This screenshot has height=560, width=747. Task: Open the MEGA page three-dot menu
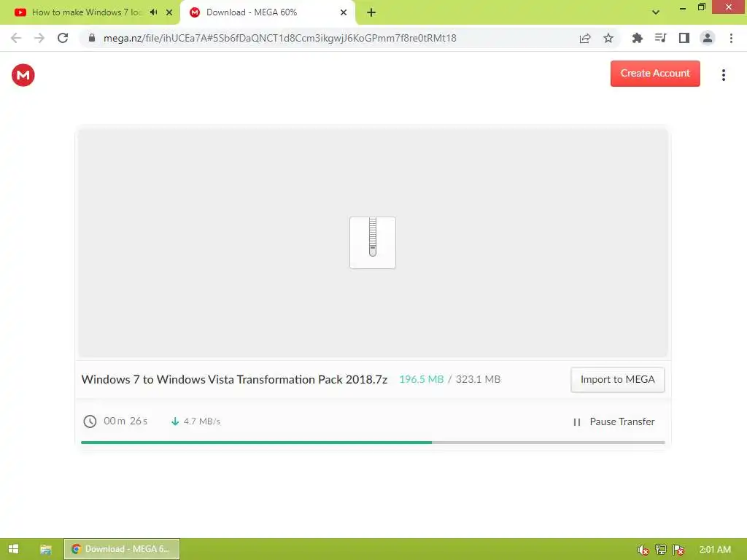pyautogui.click(x=723, y=75)
